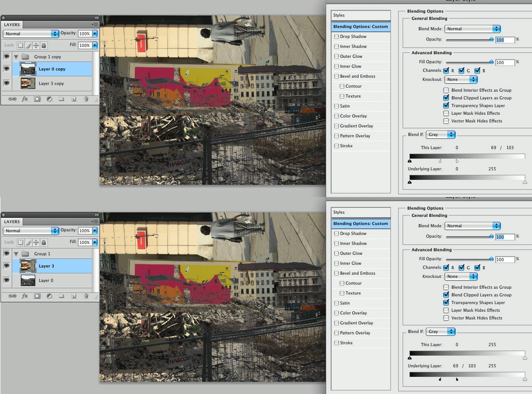Select the Layer 0 layer row
Viewport: 532px width, 394px height.
[52, 281]
